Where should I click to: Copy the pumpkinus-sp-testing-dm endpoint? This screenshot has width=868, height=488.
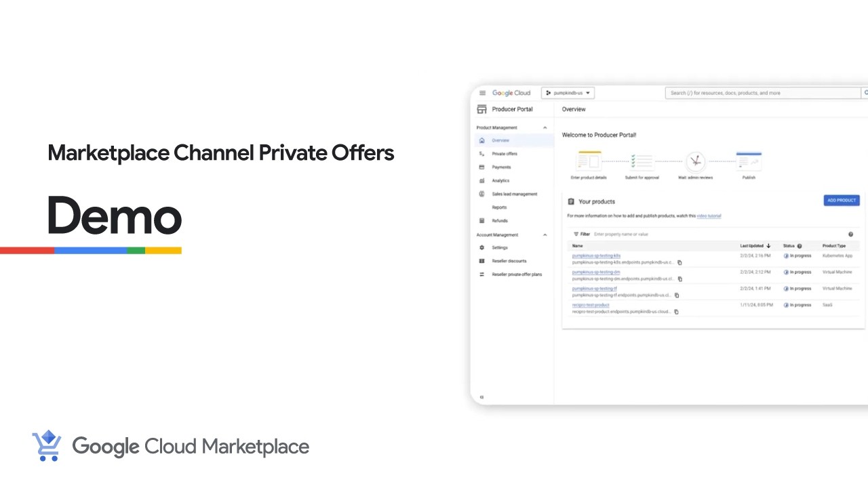pyautogui.click(x=679, y=279)
